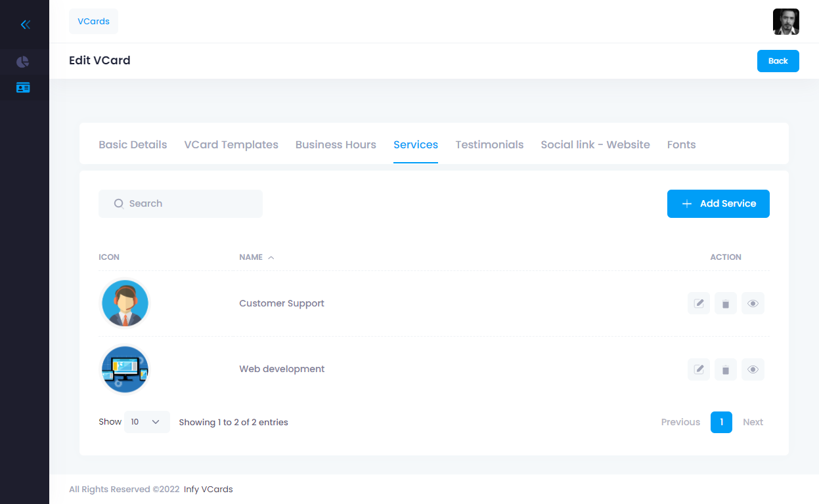Switch to the Testimonials tab

489,145
